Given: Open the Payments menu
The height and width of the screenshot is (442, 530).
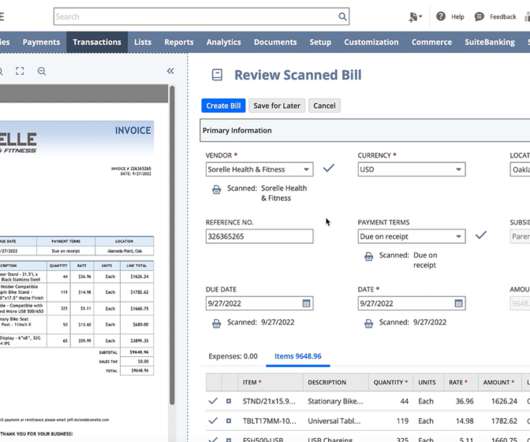Looking at the screenshot, I should click(41, 42).
